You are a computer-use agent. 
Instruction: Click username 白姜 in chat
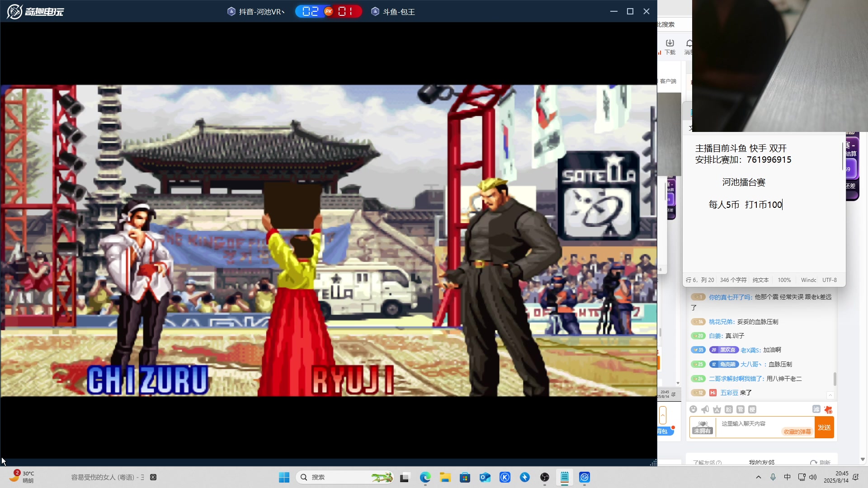(x=715, y=336)
